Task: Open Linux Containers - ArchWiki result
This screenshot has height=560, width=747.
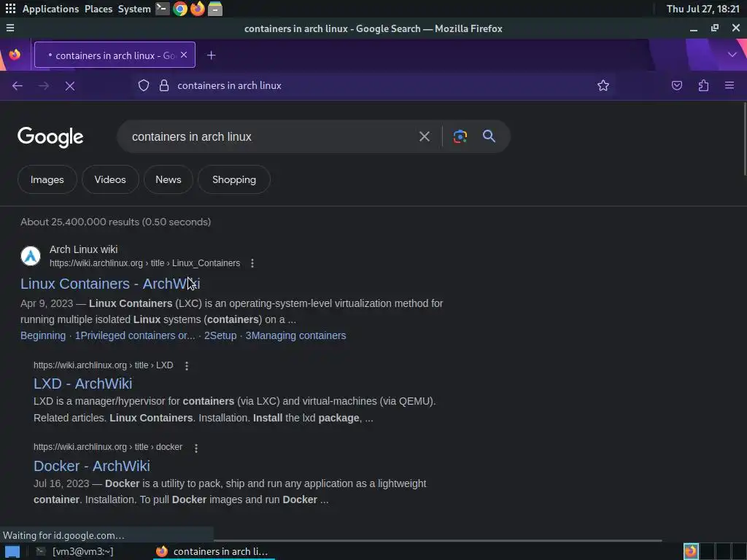Action: pyautogui.click(x=110, y=284)
